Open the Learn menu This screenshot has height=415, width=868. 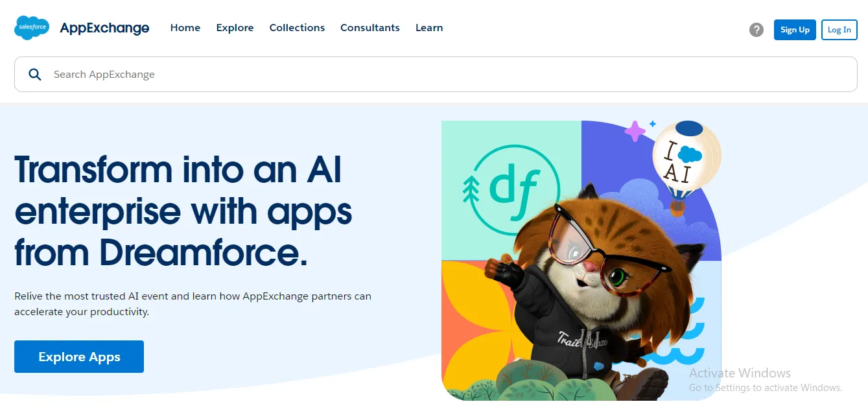(429, 28)
